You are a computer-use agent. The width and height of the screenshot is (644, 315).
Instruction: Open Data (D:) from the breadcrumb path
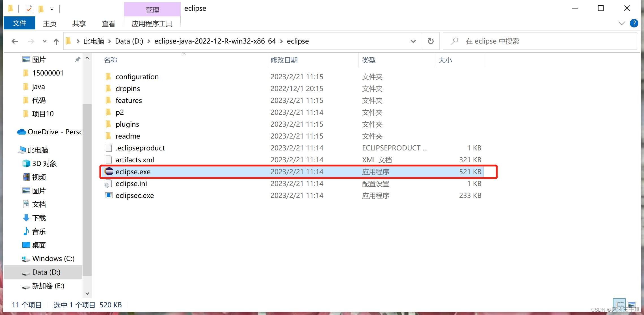129,41
